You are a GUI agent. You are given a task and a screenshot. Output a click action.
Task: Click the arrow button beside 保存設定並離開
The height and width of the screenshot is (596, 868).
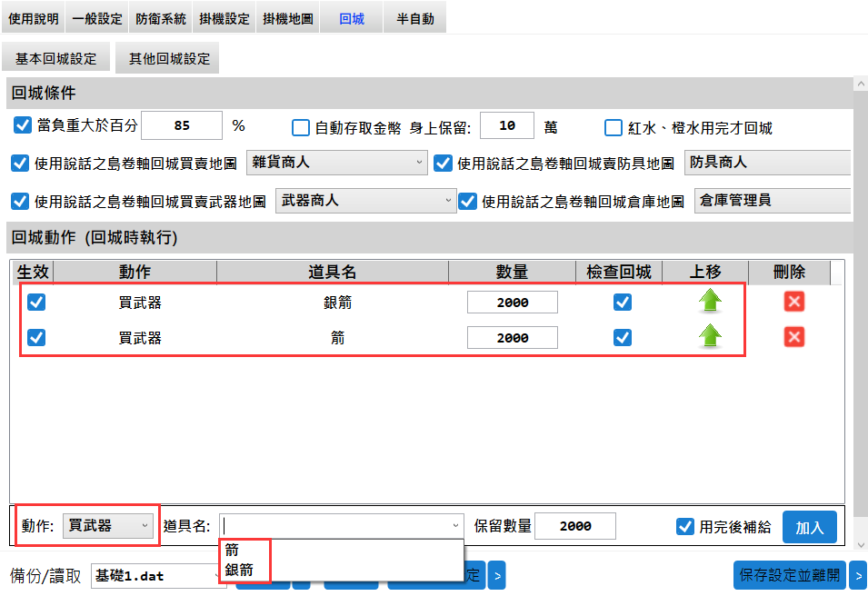tap(858, 575)
